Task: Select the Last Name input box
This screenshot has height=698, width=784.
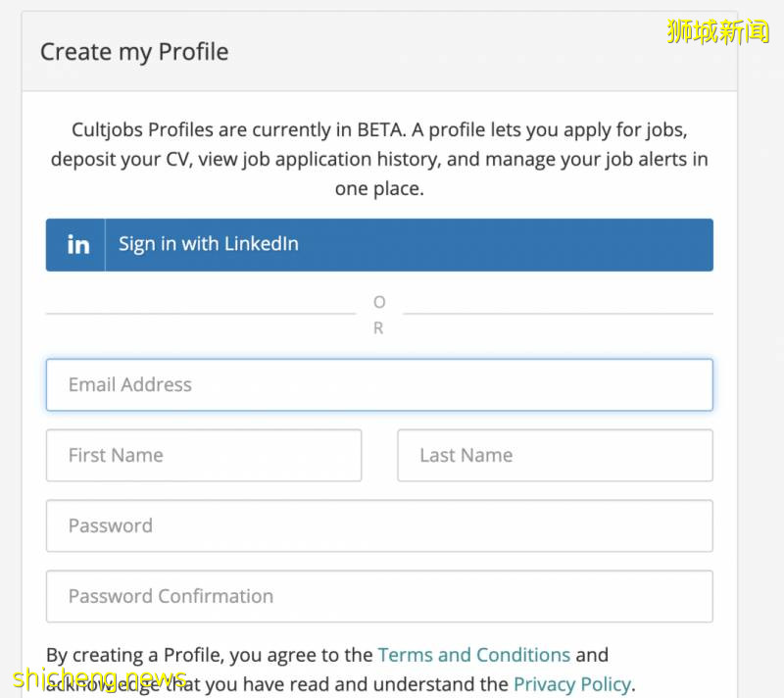Action: point(555,455)
